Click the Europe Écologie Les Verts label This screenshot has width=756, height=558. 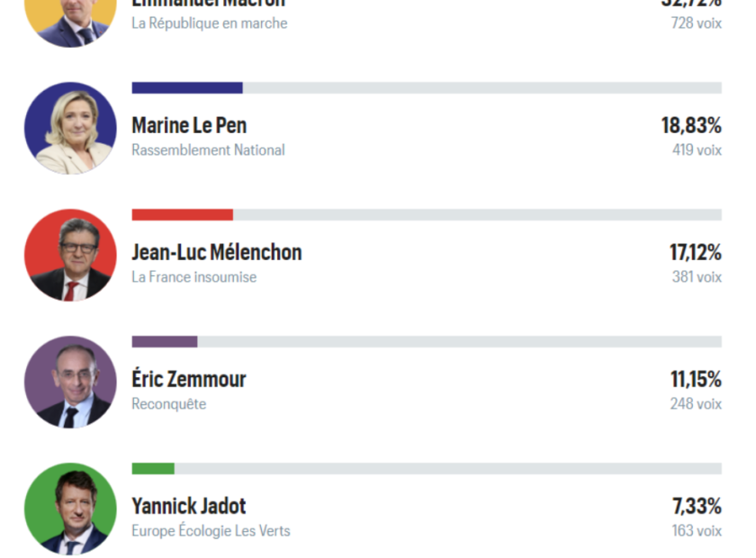211,530
